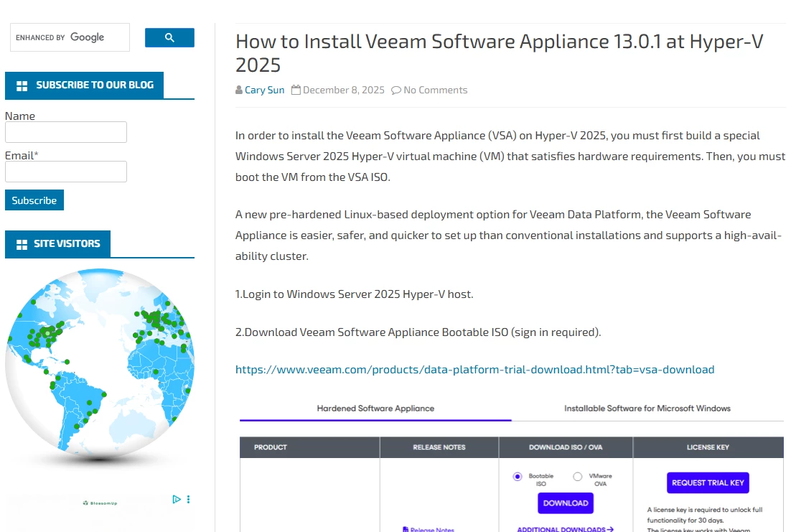Click the Name input field

(x=66, y=132)
